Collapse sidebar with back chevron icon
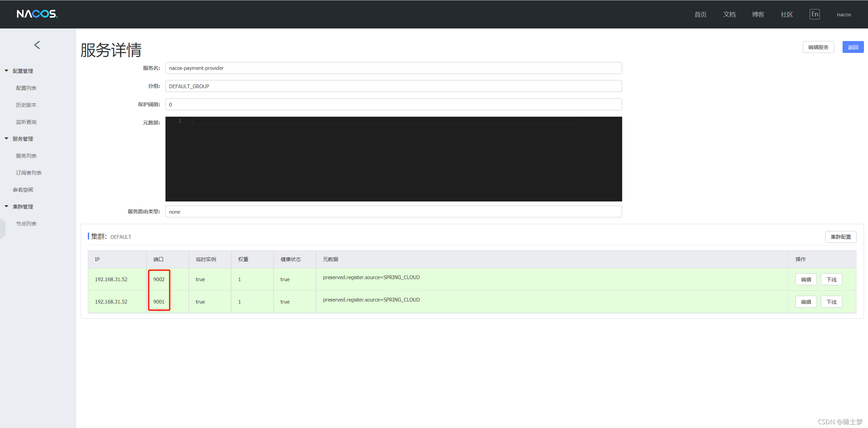868x428 pixels. (x=37, y=45)
